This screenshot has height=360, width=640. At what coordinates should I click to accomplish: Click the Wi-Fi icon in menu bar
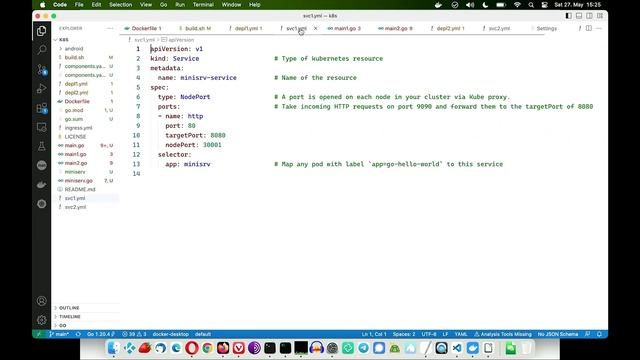tap(517, 5)
